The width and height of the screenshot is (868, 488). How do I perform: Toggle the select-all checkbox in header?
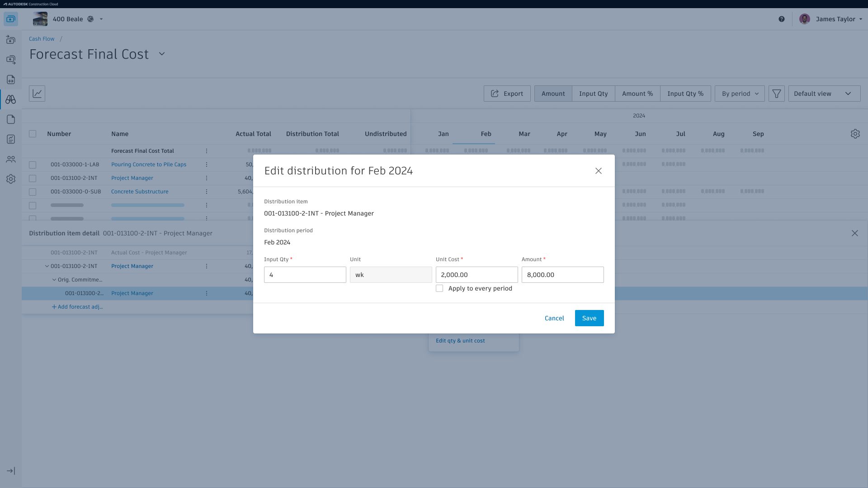[33, 134]
